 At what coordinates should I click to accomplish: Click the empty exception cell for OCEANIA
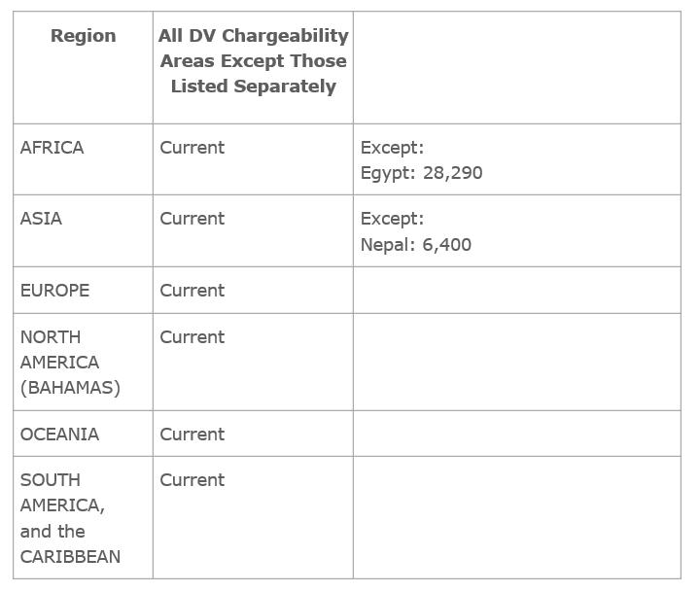click(x=517, y=434)
